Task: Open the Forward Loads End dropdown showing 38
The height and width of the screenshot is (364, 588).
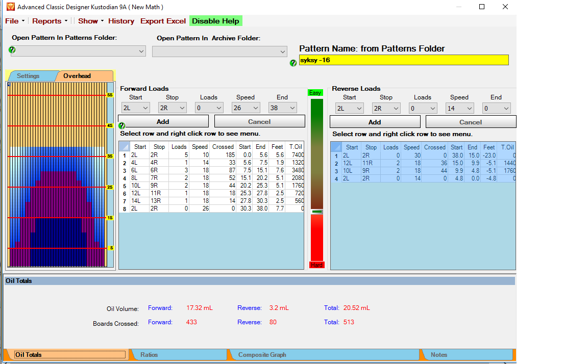Action: click(282, 108)
